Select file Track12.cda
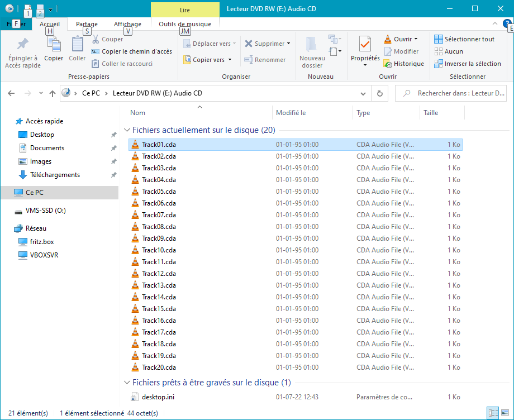The image size is (514, 420). coord(296,274)
